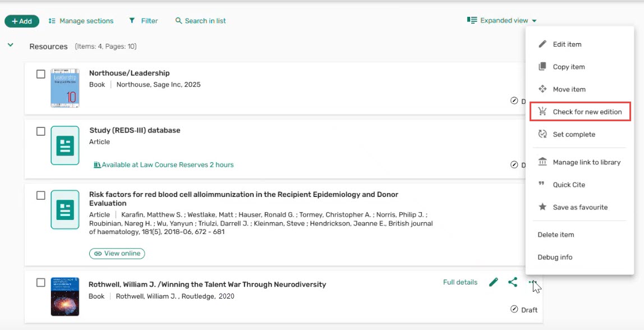Screen dimensions: 644x330
Task: Open the three-dot menu on Rothwell item
Action: tap(532, 282)
